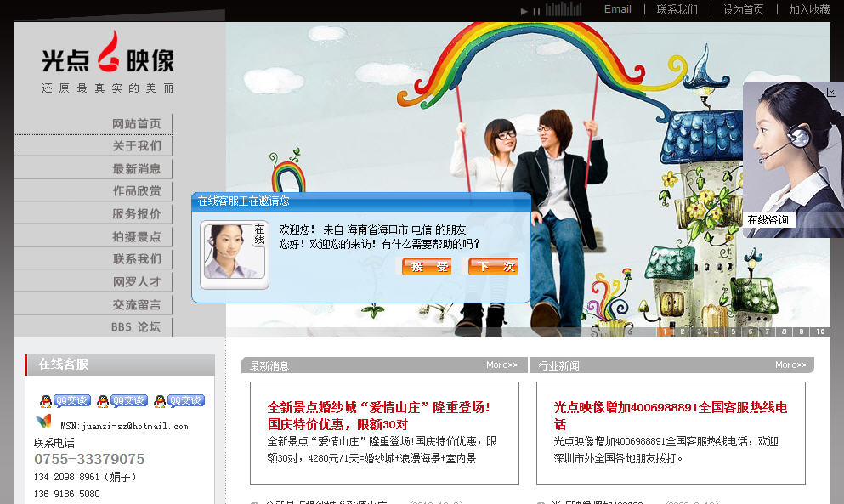Click the music play icon in top bar
844x504 pixels.
(524, 11)
